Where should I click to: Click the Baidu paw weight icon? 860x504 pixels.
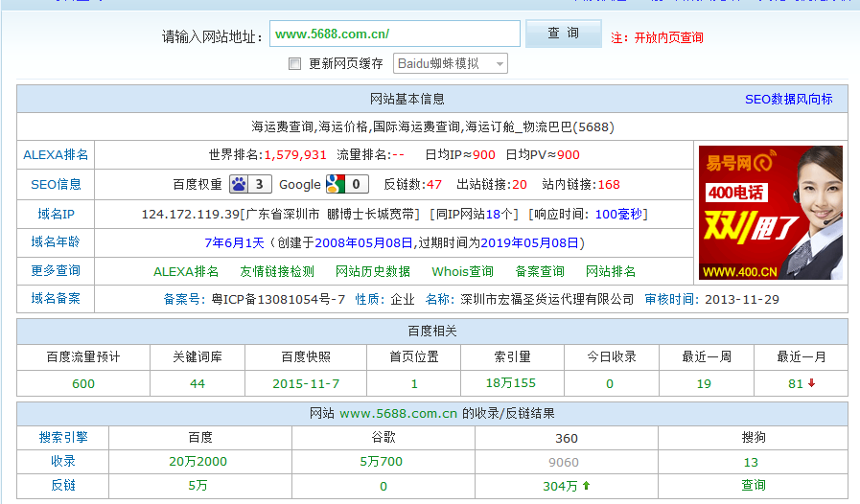239,184
